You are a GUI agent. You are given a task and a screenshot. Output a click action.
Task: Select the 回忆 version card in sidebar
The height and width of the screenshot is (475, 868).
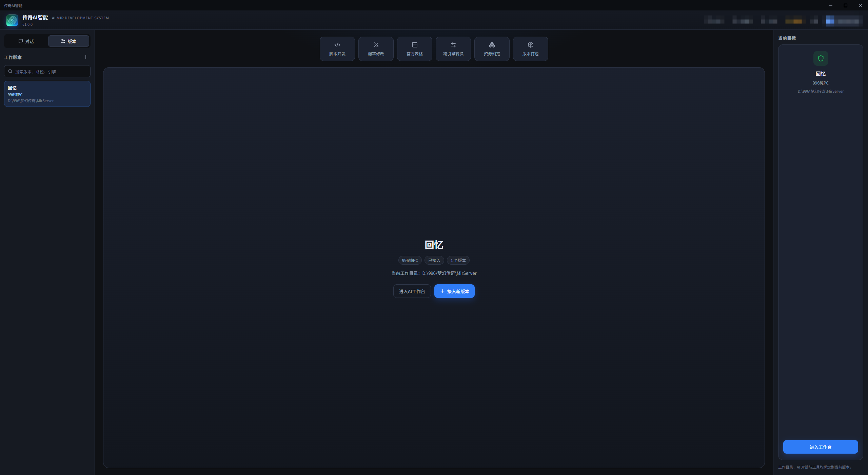point(47,94)
